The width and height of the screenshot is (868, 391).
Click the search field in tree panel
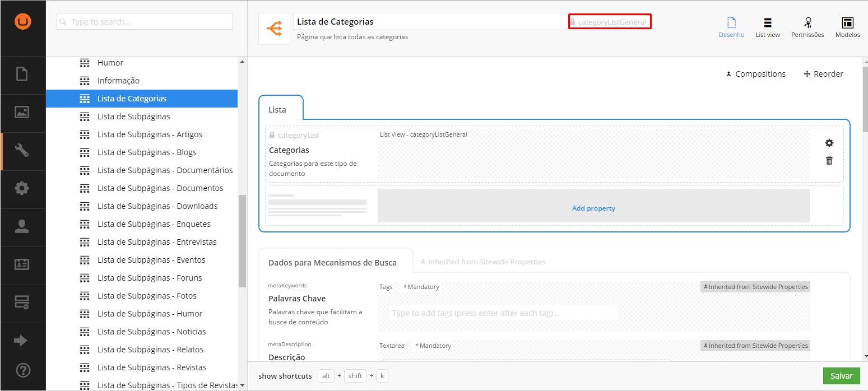(x=145, y=21)
